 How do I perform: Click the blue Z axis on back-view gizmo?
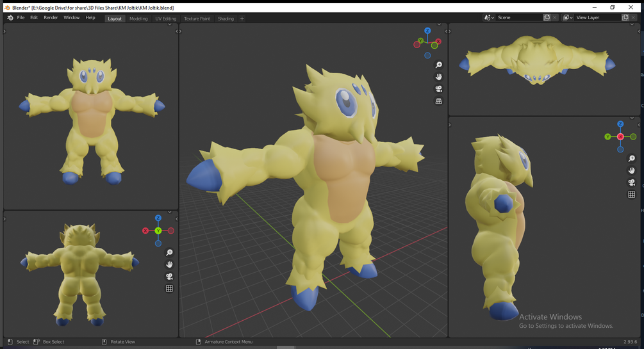click(x=158, y=218)
